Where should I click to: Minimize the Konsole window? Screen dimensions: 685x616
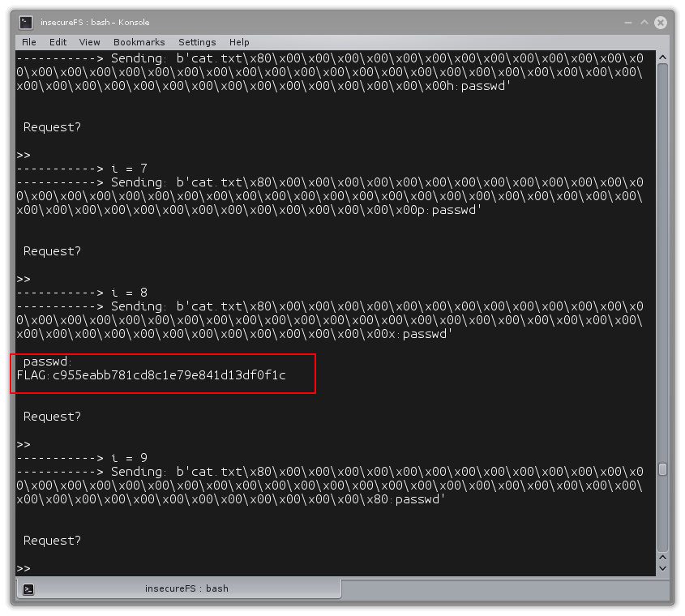(627, 23)
